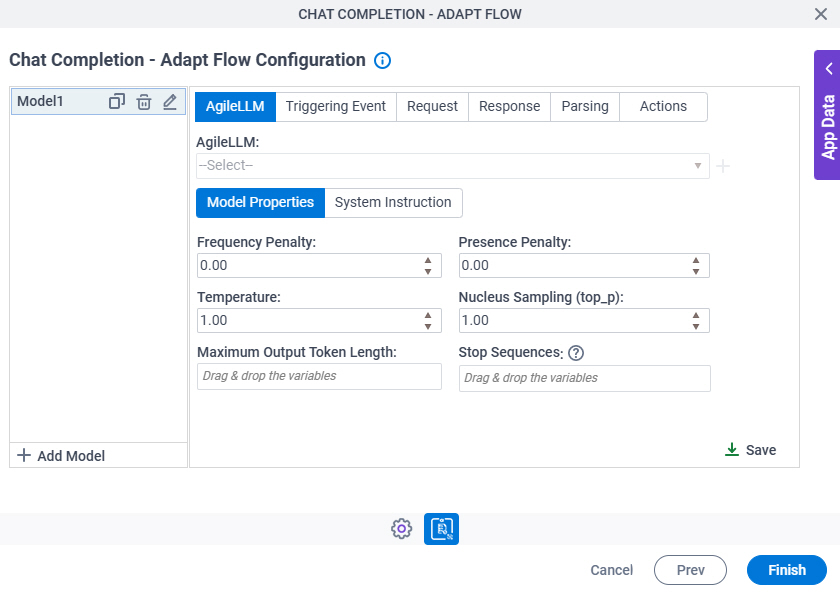
Task: Open the AgileLLM select dropdown
Action: pyautogui.click(x=453, y=166)
